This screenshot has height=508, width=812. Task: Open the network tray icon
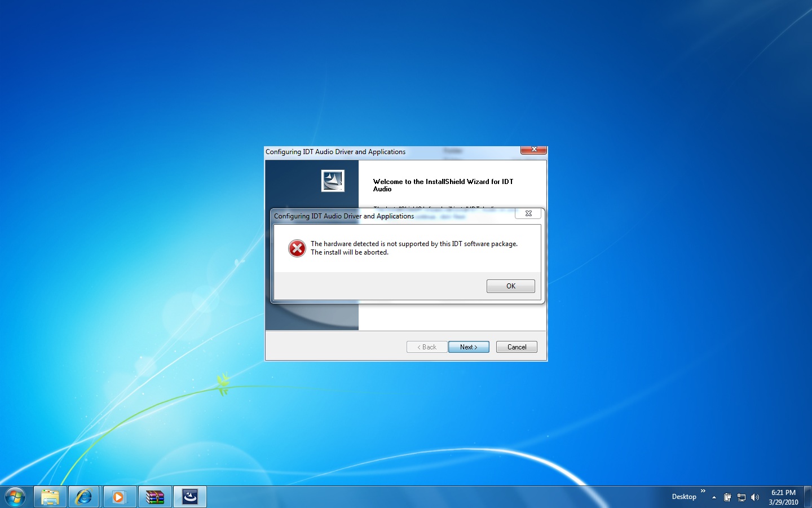click(742, 497)
